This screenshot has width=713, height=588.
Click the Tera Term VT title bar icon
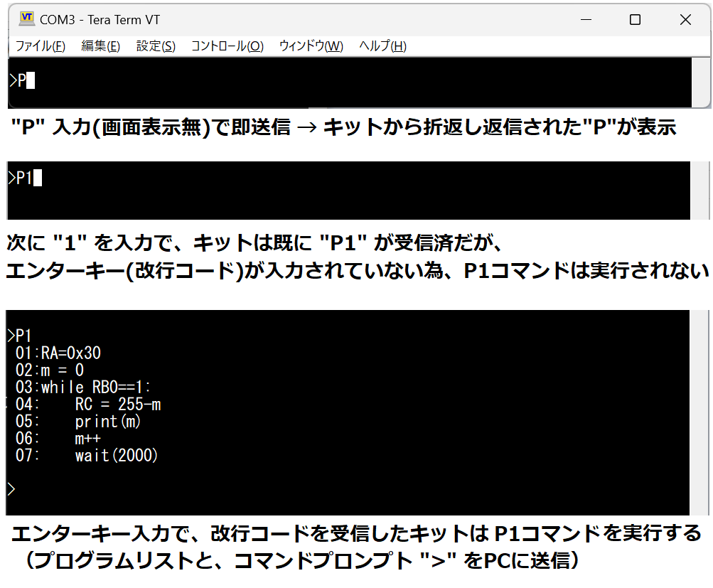[x=27, y=18]
